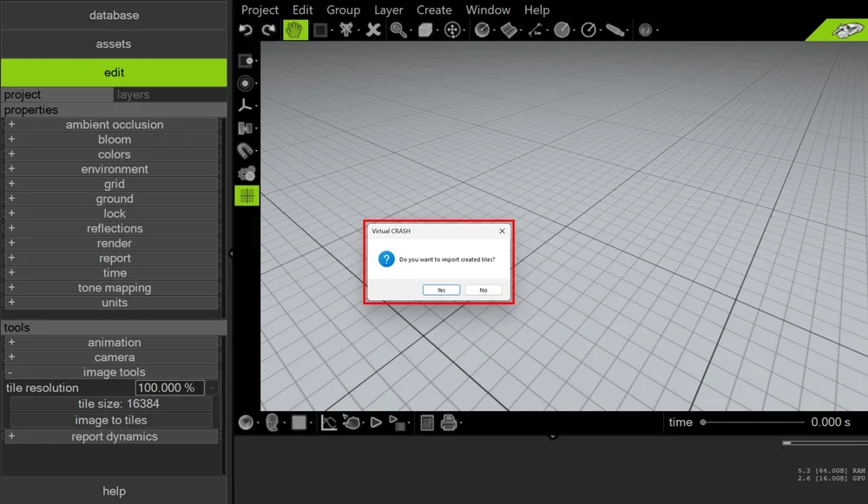Click the report sheet icon in bottom toolbar
This screenshot has height=504, width=868.
(427, 422)
